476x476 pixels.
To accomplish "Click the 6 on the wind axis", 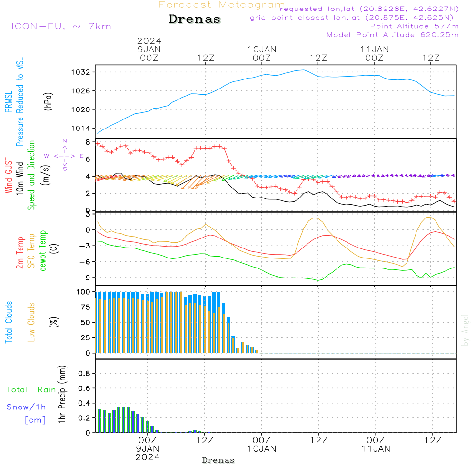I will point(88,159).
